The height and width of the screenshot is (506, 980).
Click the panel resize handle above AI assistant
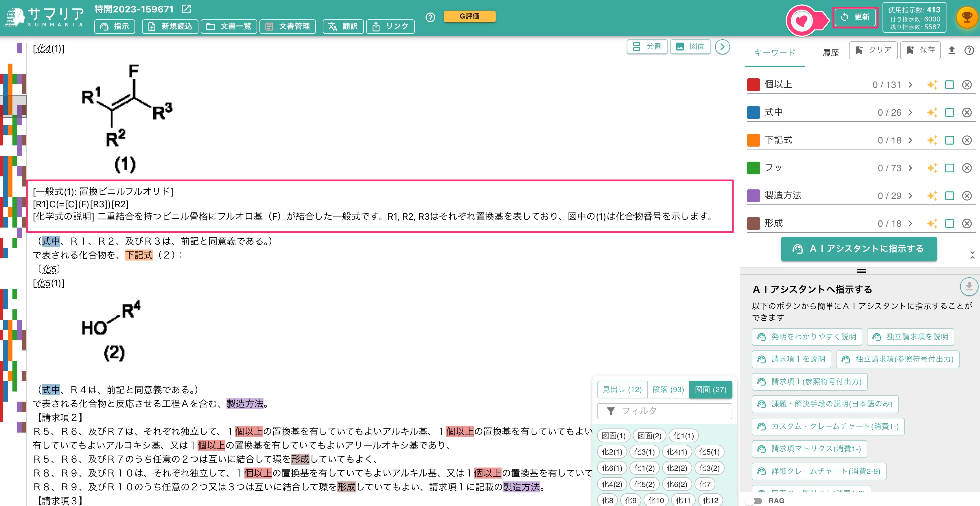coord(861,271)
